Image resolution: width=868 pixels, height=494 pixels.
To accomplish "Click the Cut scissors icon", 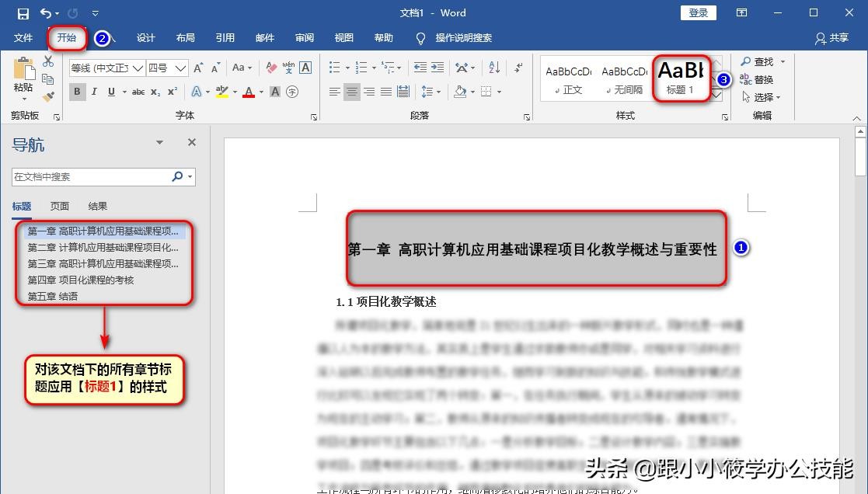I will 48,61.
